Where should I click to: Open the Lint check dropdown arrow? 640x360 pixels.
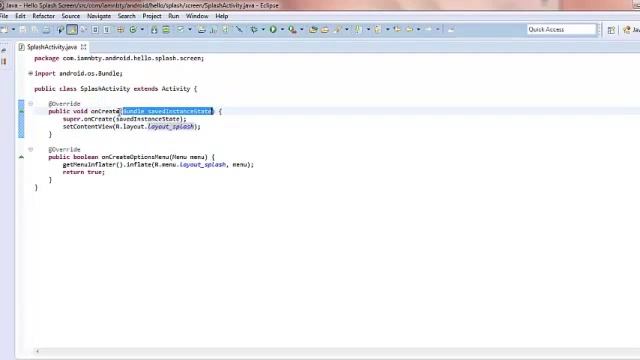(x=190, y=29)
